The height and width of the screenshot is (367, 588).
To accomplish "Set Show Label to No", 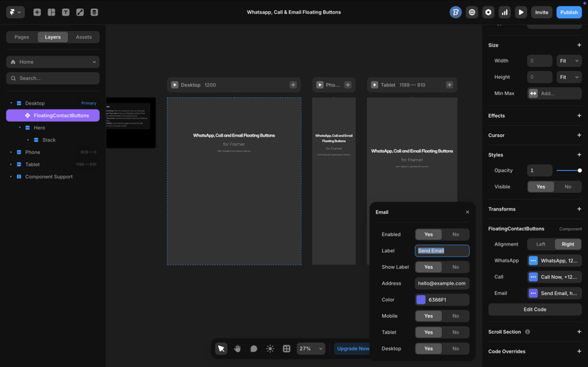I will pyautogui.click(x=456, y=267).
